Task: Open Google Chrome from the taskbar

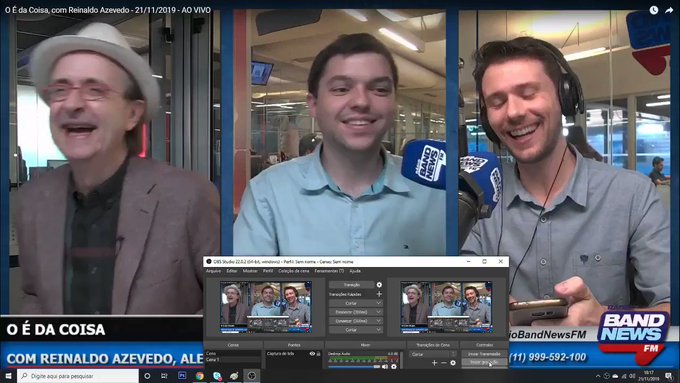Action: click(199, 376)
